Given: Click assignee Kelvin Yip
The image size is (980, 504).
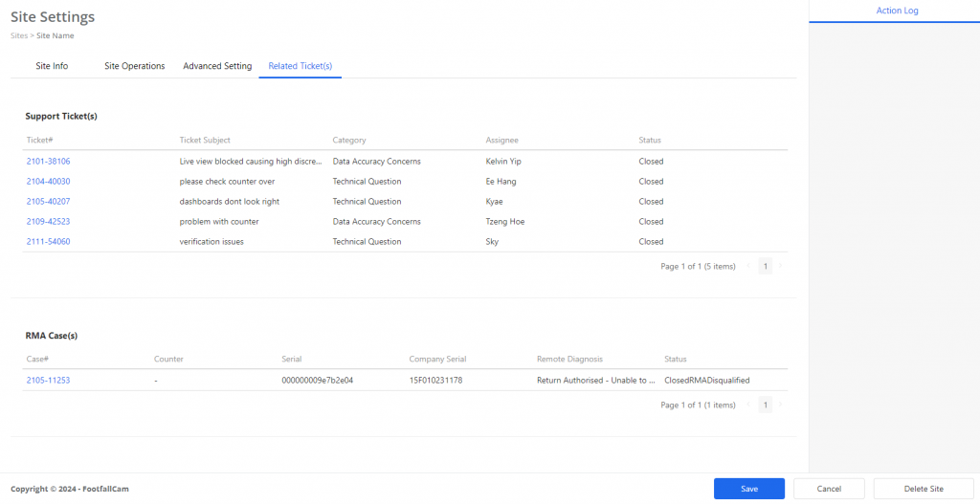Looking at the screenshot, I should click(x=503, y=161).
